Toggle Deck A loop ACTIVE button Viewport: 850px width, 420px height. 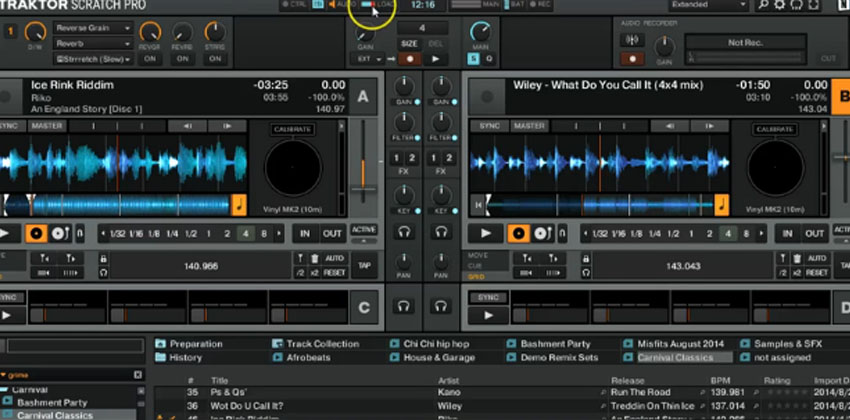[x=364, y=230]
